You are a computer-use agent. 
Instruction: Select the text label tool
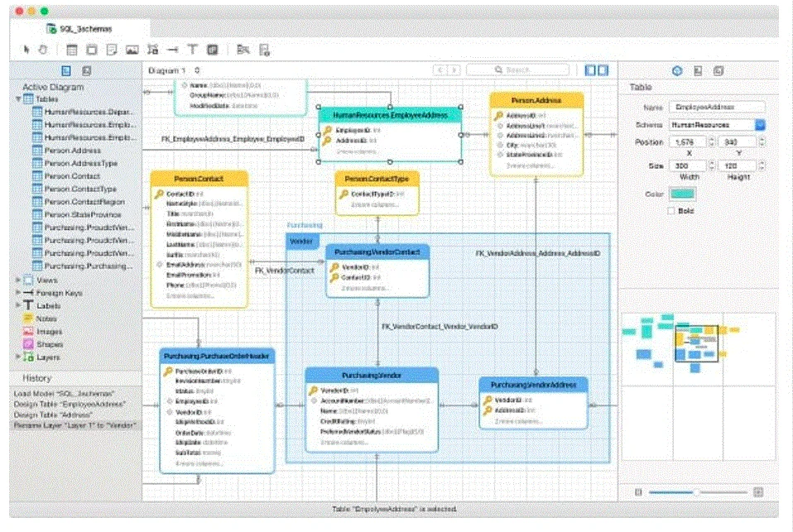pos(193,50)
